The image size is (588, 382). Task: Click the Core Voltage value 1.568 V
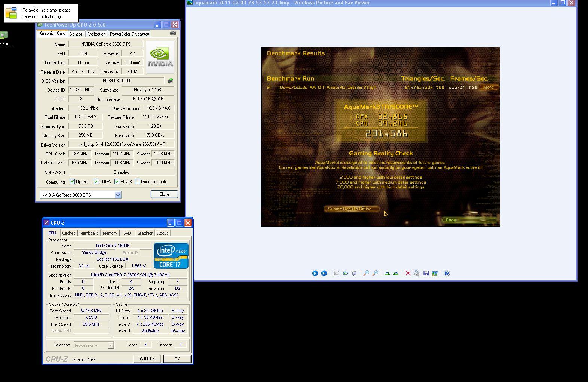[x=138, y=266]
